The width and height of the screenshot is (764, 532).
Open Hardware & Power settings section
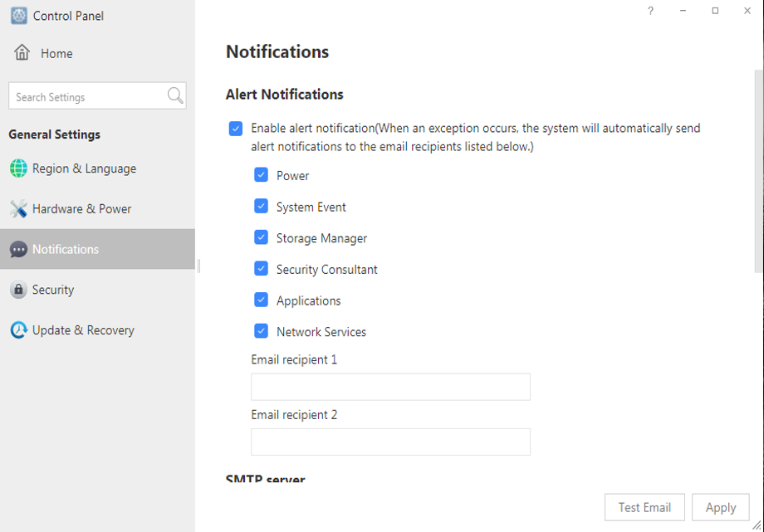click(x=97, y=209)
